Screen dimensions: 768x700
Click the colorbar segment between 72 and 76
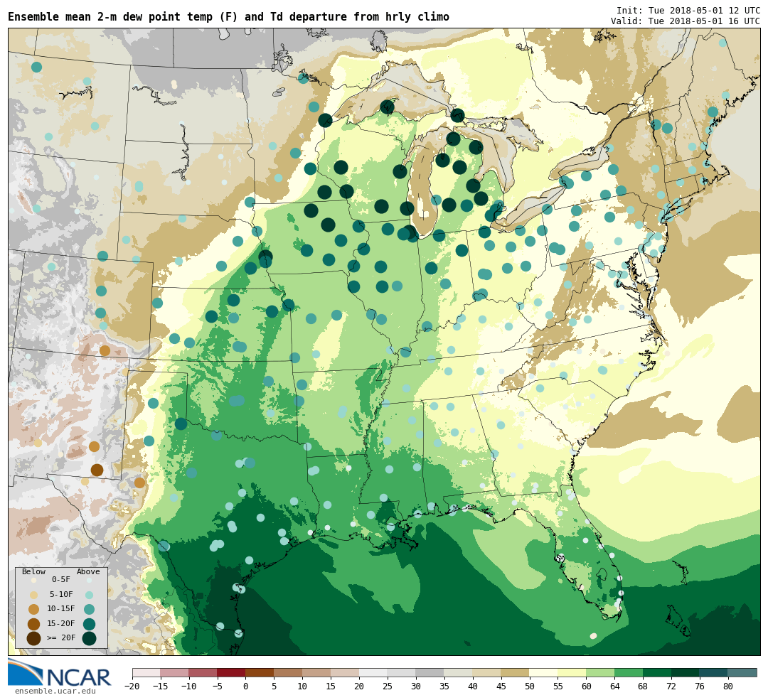click(686, 672)
